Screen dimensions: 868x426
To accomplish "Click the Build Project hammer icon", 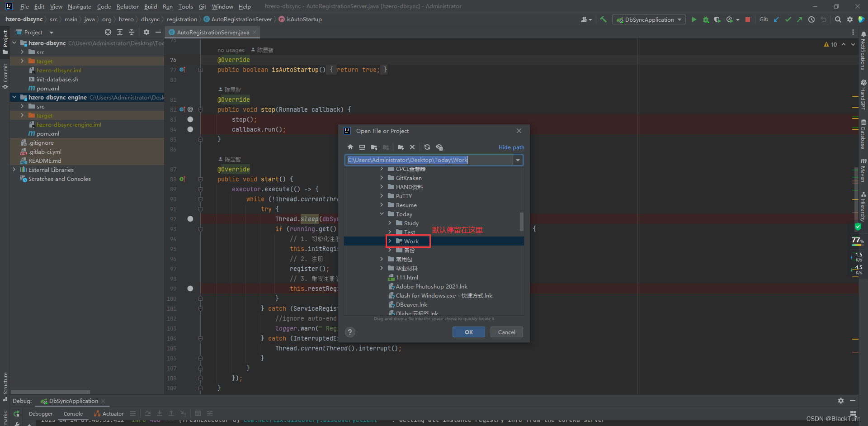I will tap(603, 19).
